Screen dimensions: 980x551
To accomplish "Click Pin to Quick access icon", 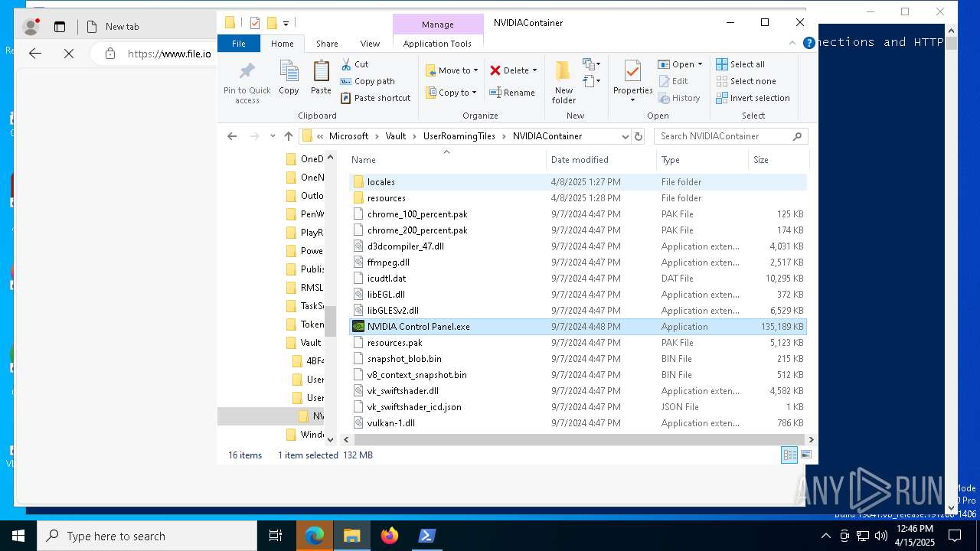I will pos(247,70).
